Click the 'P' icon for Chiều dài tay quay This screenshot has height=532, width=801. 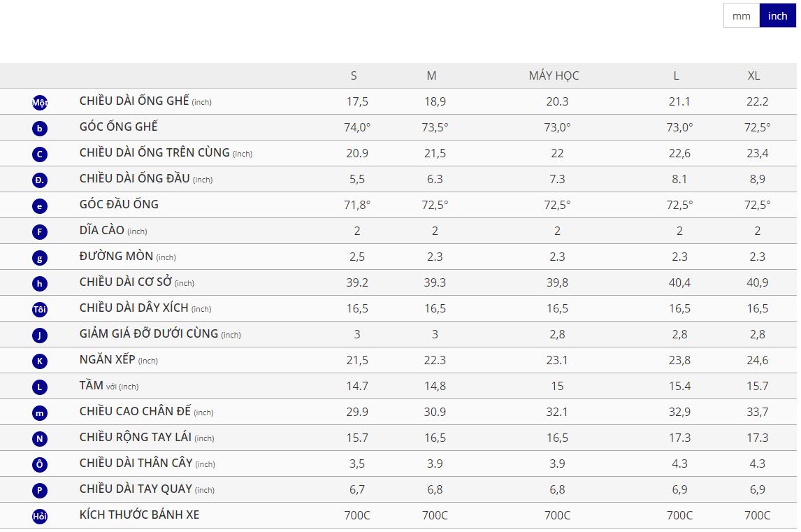pyautogui.click(x=40, y=490)
